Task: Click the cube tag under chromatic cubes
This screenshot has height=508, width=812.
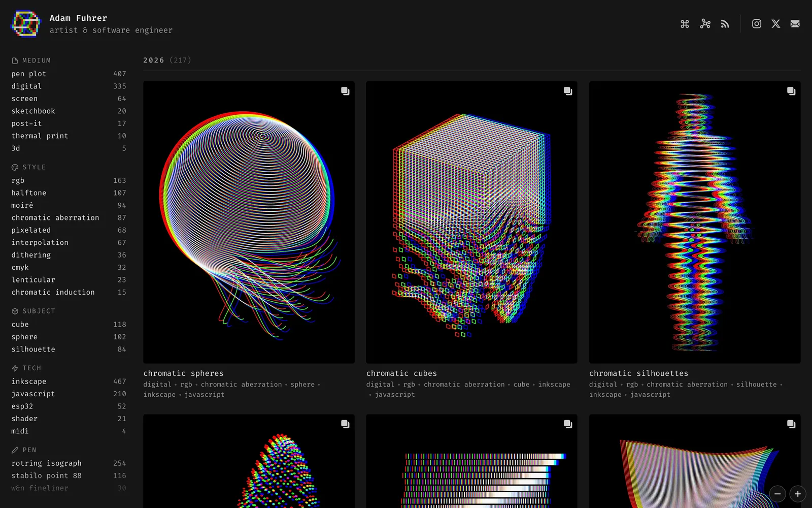Action: 521,385
